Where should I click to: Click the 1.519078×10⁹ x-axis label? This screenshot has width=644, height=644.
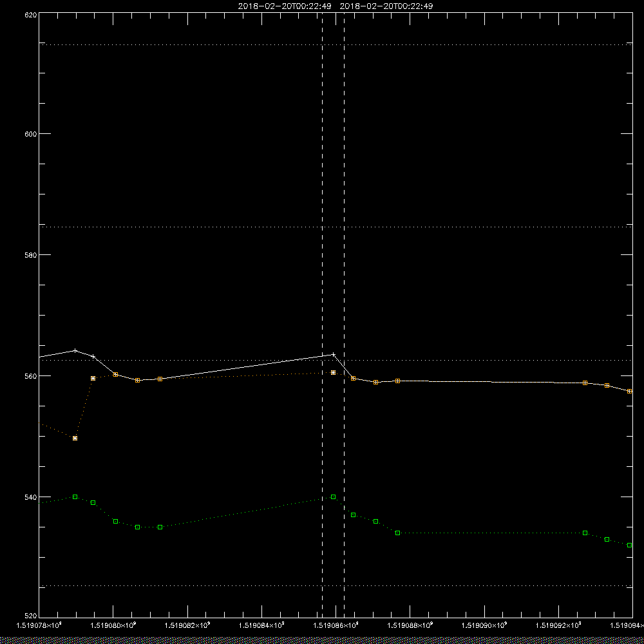tap(39, 625)
